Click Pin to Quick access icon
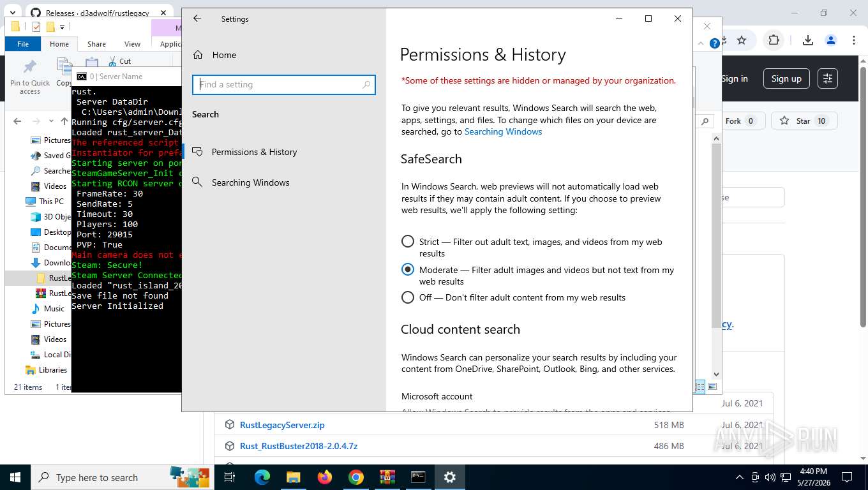Image resolution: width=868 pixels, height=490 pixels. click(29, 77)
